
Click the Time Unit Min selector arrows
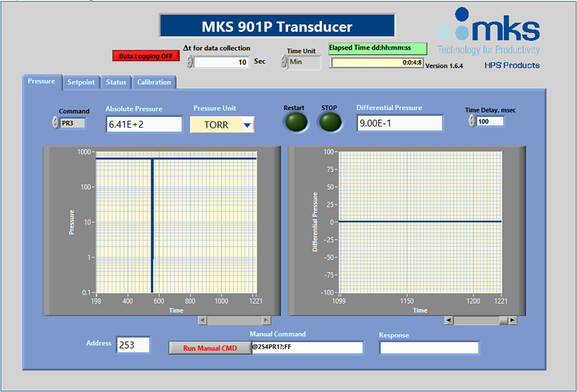click(284, 62)
